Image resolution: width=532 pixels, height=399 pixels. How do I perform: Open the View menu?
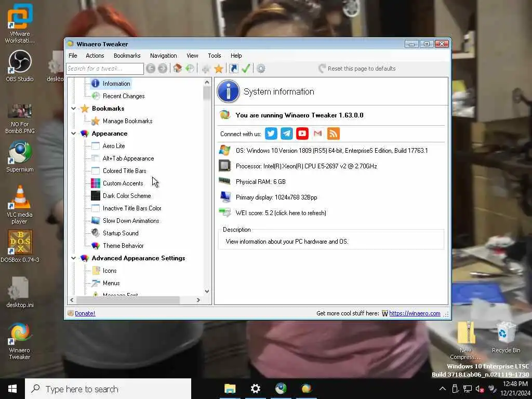tap(192, 56)
